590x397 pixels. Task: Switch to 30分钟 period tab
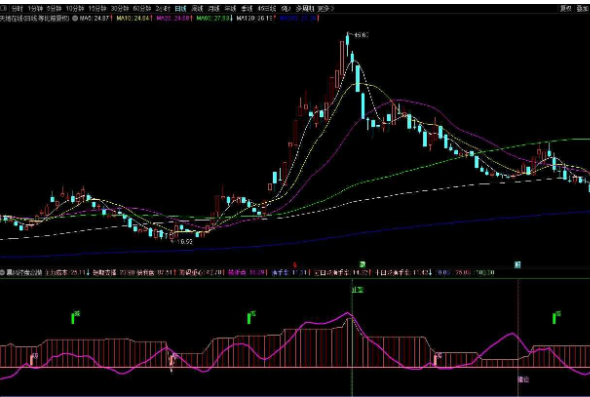(120, 9)
